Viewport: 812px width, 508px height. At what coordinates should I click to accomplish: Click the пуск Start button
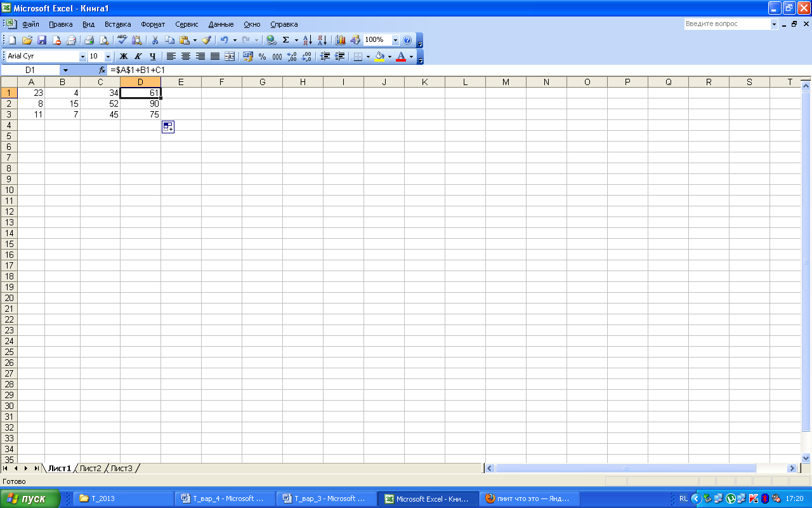click(30, 498)
